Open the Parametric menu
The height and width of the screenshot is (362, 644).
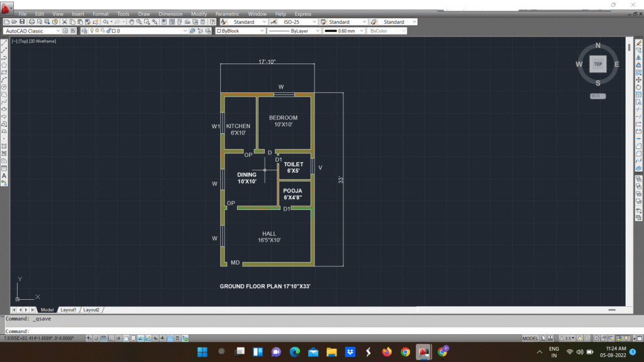(x=227, y=14)
